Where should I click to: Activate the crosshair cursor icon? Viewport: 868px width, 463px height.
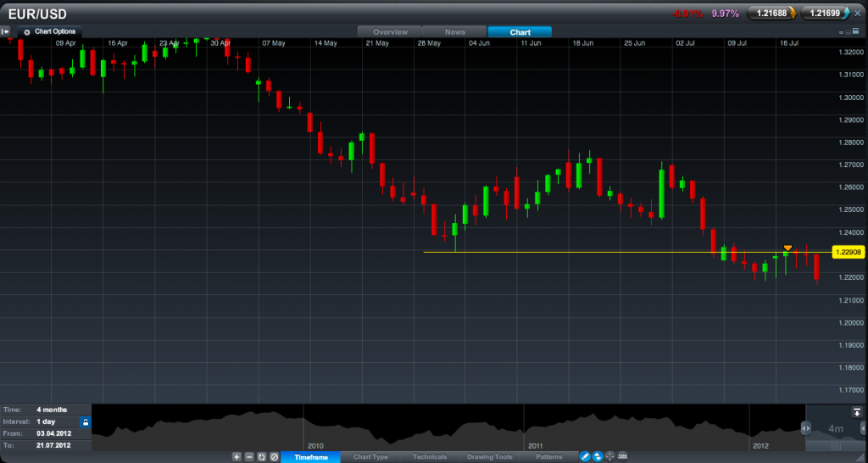coord(609,457)
